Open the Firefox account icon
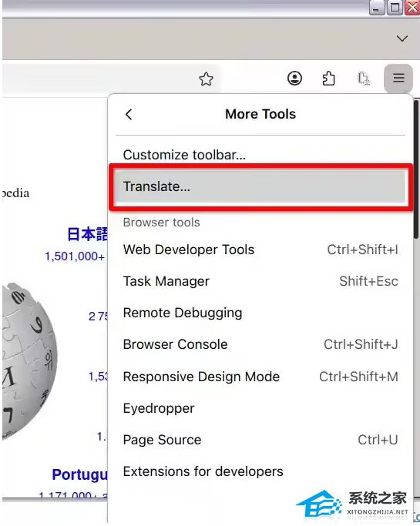The height and width of the screenshot is (526, 420). 294,78
